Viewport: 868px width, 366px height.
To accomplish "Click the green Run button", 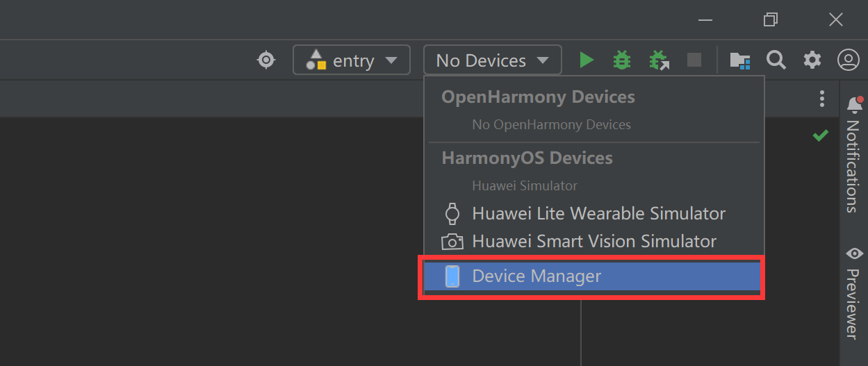I will (587, 60).
